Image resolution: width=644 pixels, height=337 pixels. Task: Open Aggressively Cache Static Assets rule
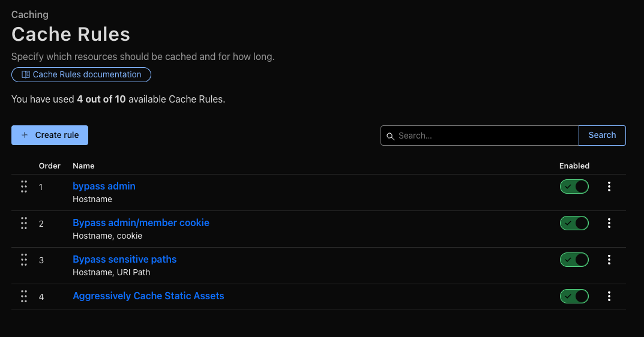coord(148,296)
